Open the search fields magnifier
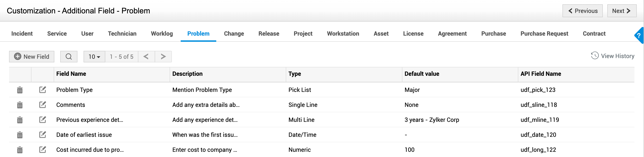Screen dimensions: 644x157 click(x=69, y=56)
